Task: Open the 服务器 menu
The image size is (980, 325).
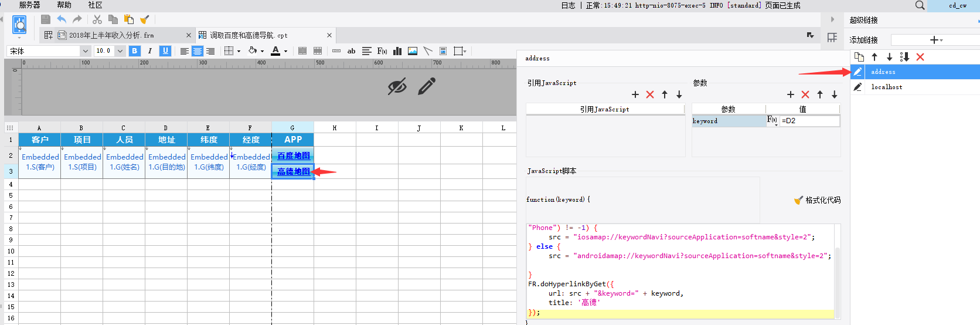Action: point(29,5)
